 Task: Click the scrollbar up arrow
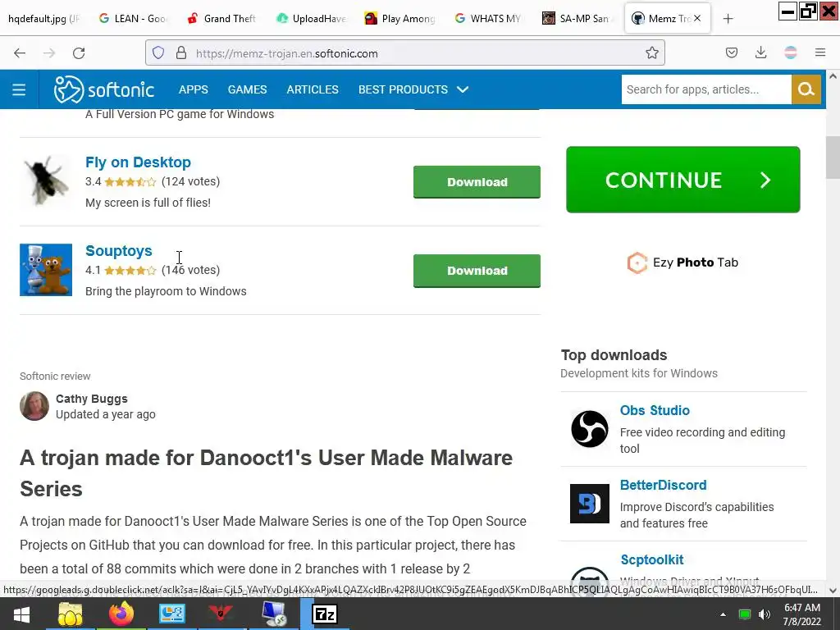[x=833, y=76]
